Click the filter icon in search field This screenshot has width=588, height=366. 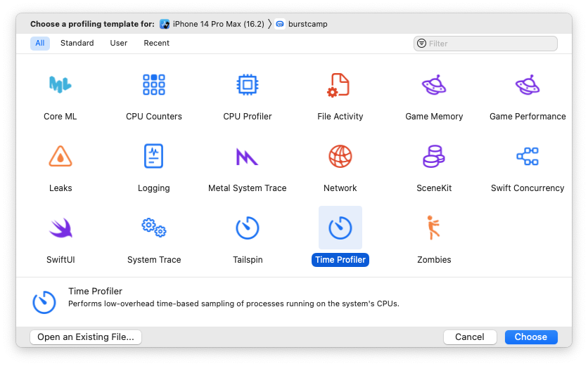(x=421, y=44)
